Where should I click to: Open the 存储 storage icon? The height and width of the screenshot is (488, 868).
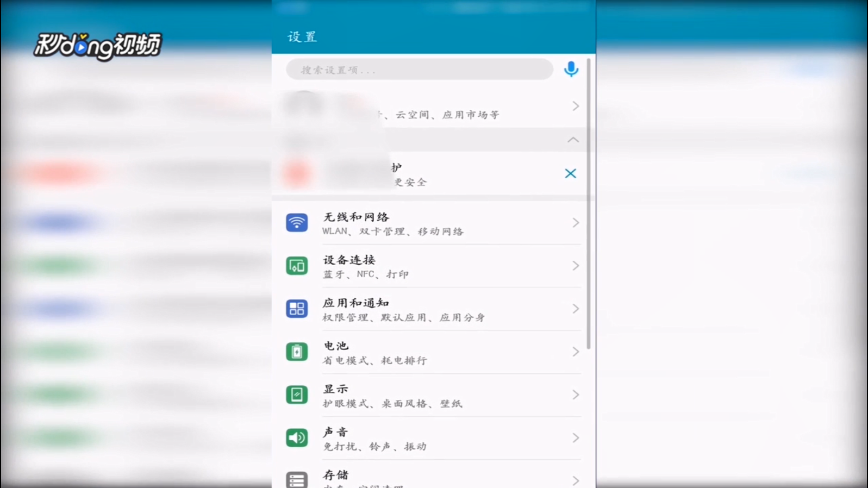click(x=297, y=480)
